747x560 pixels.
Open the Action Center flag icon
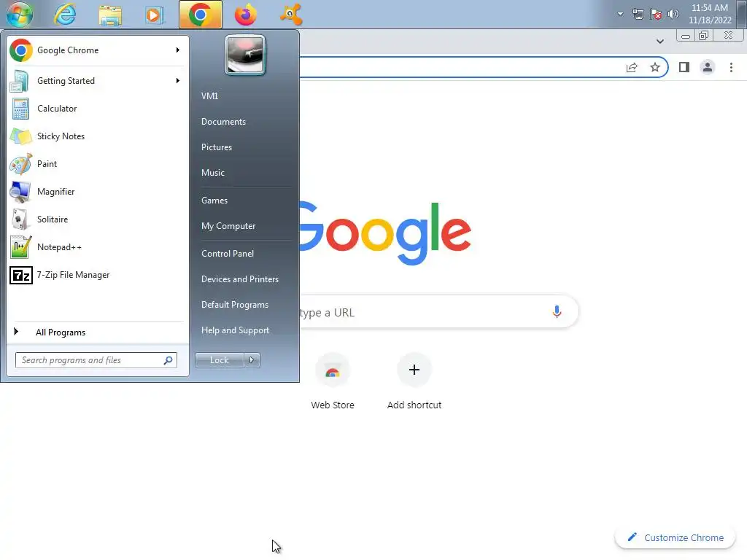pos(656,14)
